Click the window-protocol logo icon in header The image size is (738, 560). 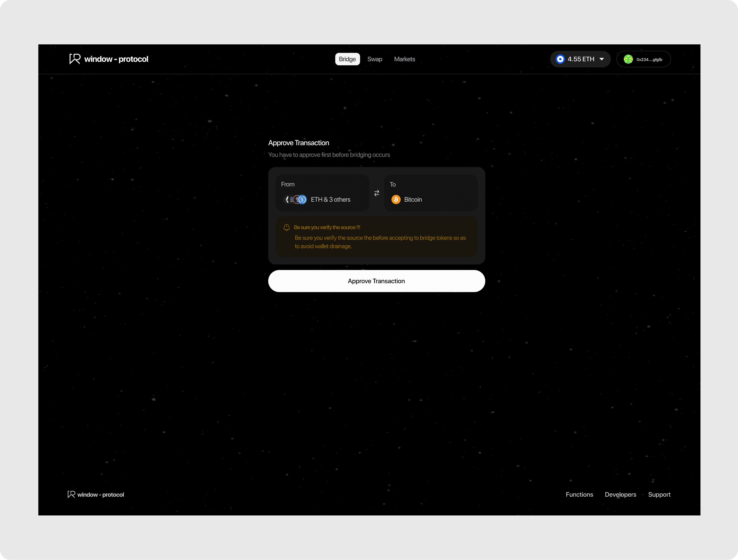click(x=74, y=59)
